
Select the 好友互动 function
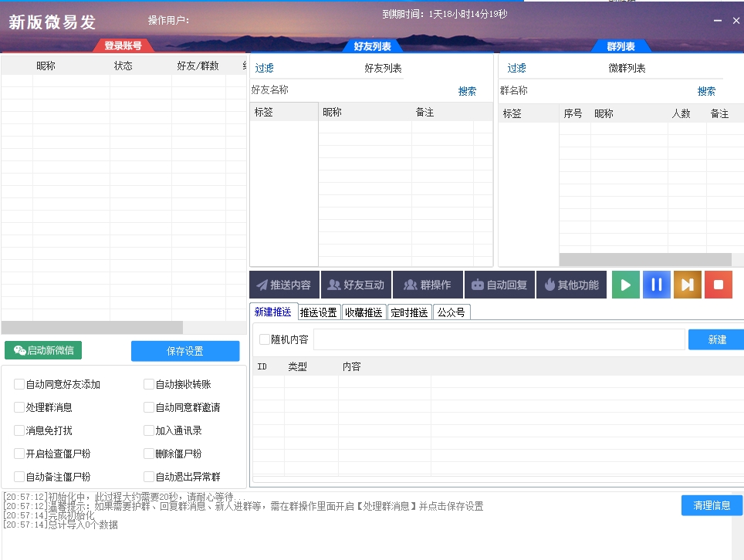357,284
